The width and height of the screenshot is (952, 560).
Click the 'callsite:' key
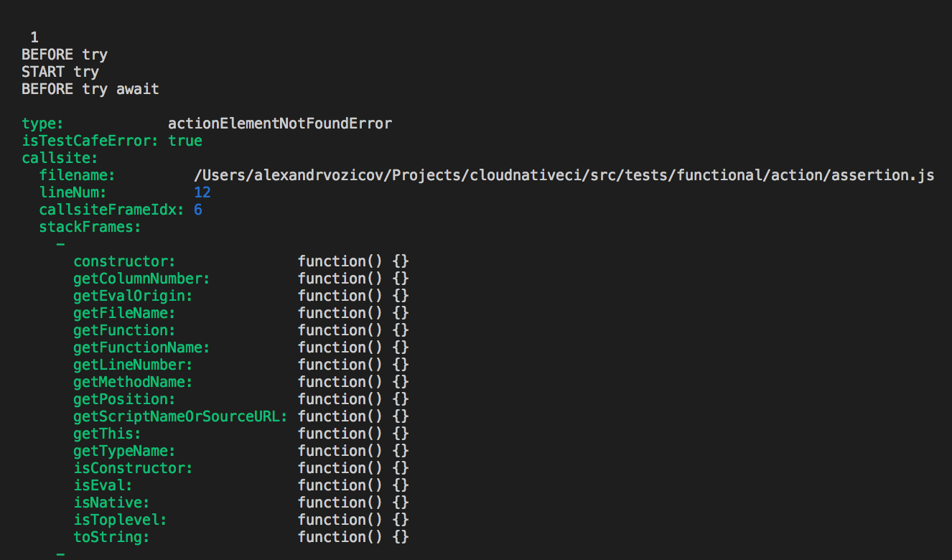coord(60,158)
